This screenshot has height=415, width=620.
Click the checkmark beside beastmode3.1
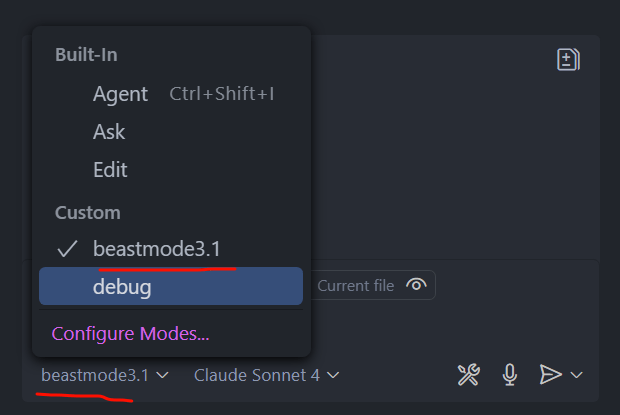click(67, 249)
